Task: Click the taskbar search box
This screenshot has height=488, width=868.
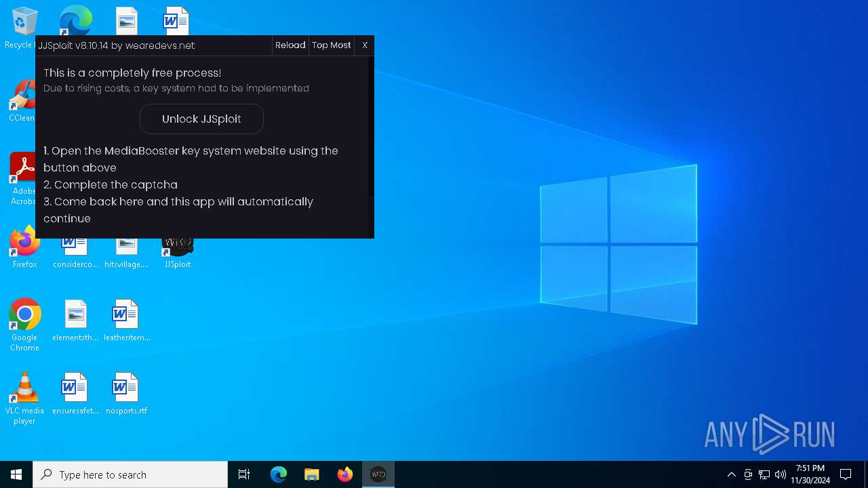Action: 130,474
